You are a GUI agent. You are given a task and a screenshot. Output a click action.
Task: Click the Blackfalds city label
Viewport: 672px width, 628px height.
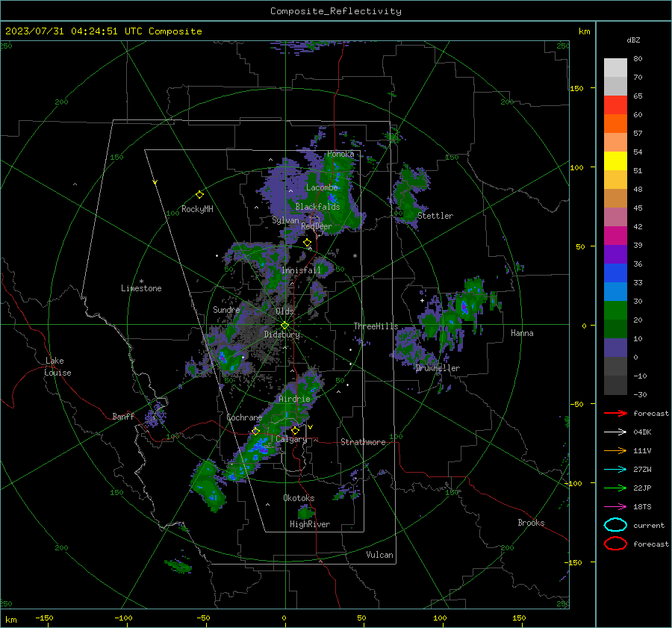point(317,207)
